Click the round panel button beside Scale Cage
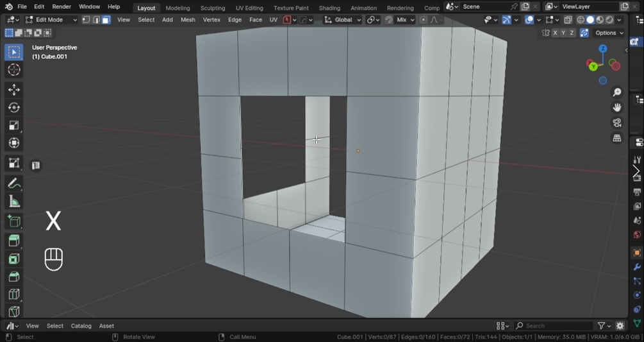 click(x=36, y=166)
